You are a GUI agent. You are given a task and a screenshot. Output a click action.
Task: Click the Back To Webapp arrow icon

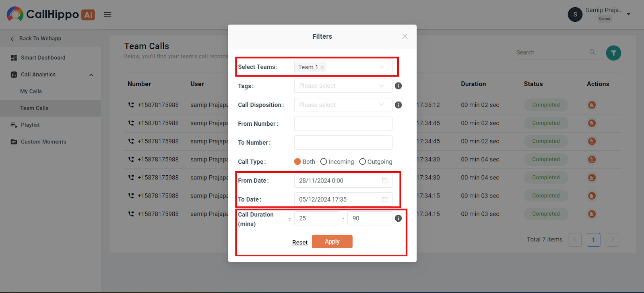(13, 39)
